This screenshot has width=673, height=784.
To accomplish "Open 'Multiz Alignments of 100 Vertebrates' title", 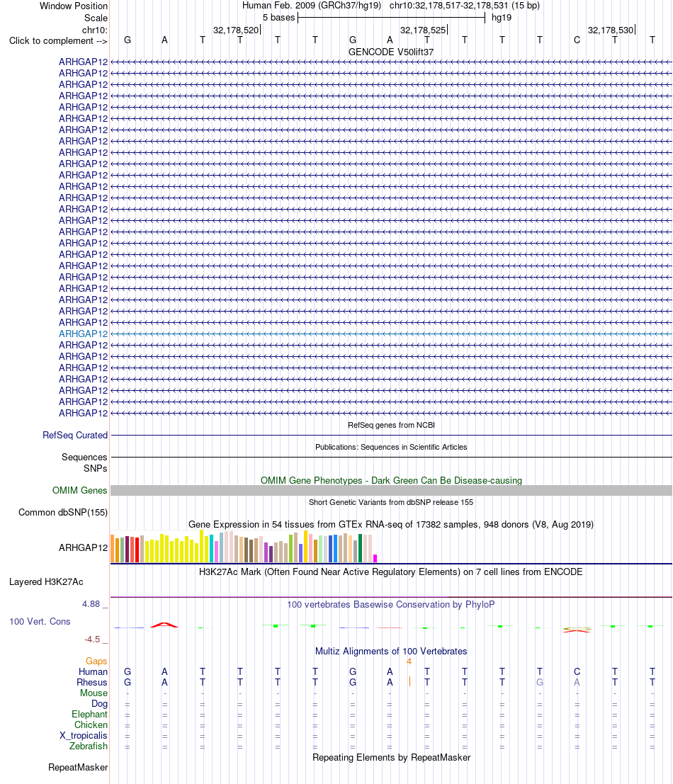I will pos(391,652).
